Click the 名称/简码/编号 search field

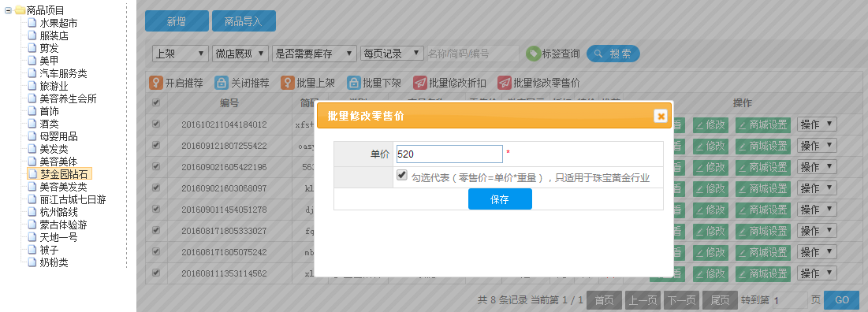pyautogui.click(x=473, y=53)
